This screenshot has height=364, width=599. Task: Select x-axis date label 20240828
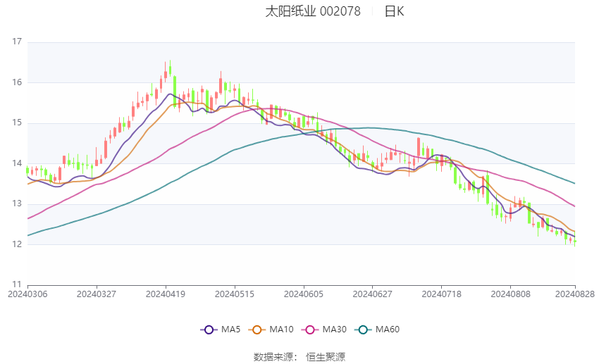click(575, 294)
